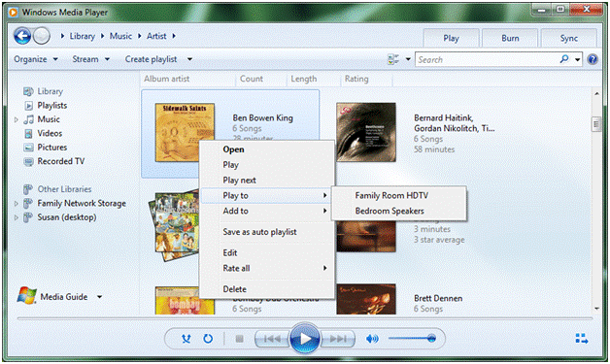
Task: Click Artist in breadcrumb path
Action: point(156,36)
